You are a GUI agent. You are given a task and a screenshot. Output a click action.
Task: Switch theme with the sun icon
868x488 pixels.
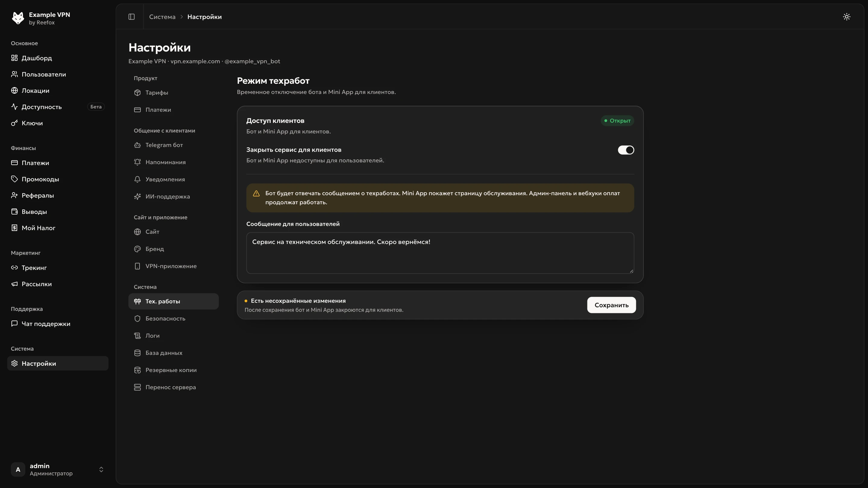tap(846, 17)
